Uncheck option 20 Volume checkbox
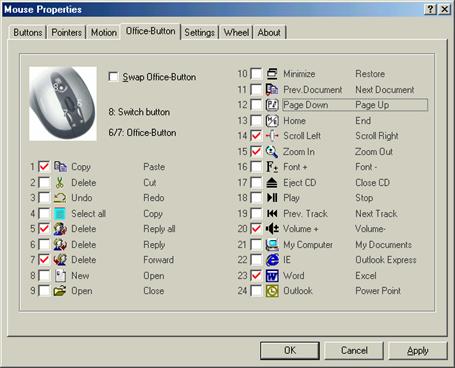Image resolution: width=455 pixels, height=368 pixels. [x=256, y=229]
